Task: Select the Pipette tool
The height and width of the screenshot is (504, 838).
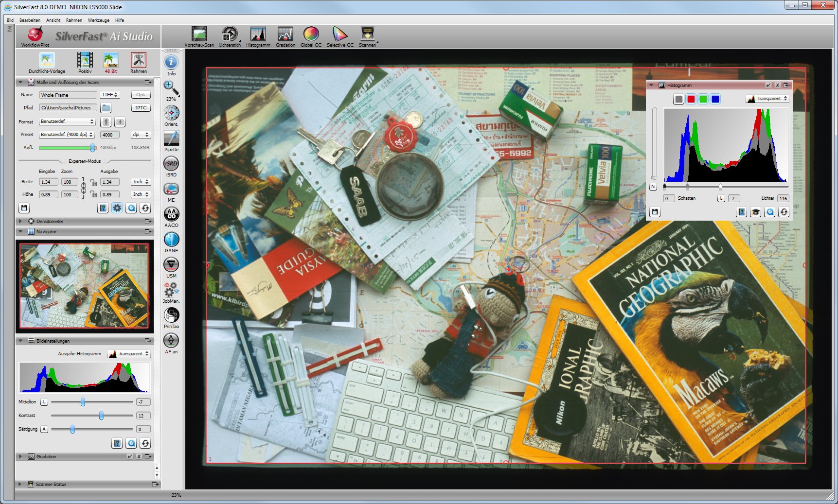Action: coord(171,139)
